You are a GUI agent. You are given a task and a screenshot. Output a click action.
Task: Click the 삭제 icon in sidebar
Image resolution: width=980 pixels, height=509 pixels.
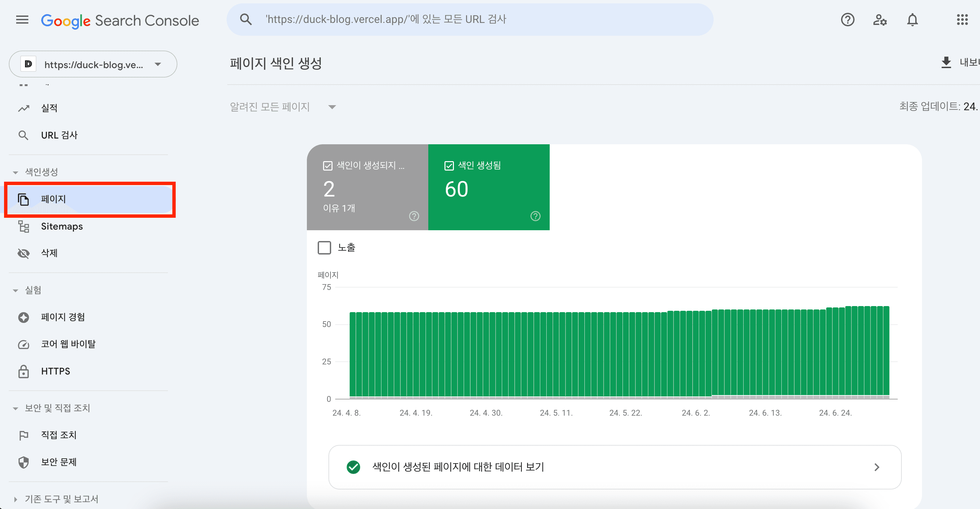tap(24, 253)
